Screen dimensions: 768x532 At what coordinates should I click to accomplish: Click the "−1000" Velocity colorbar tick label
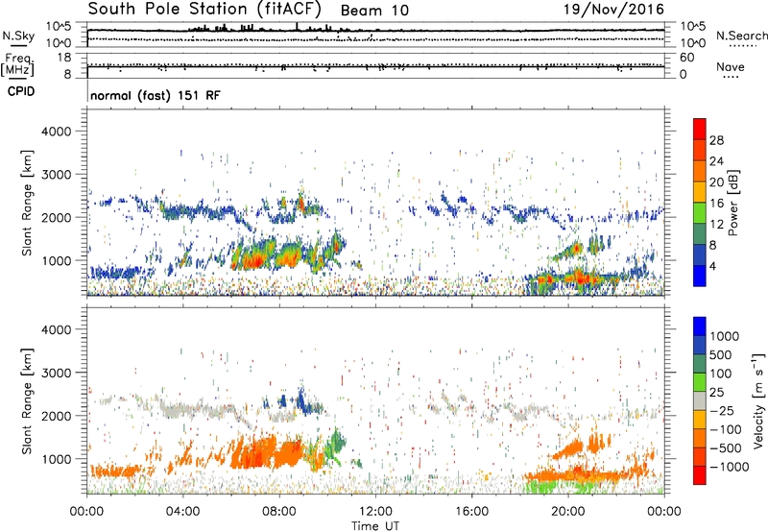729,467
